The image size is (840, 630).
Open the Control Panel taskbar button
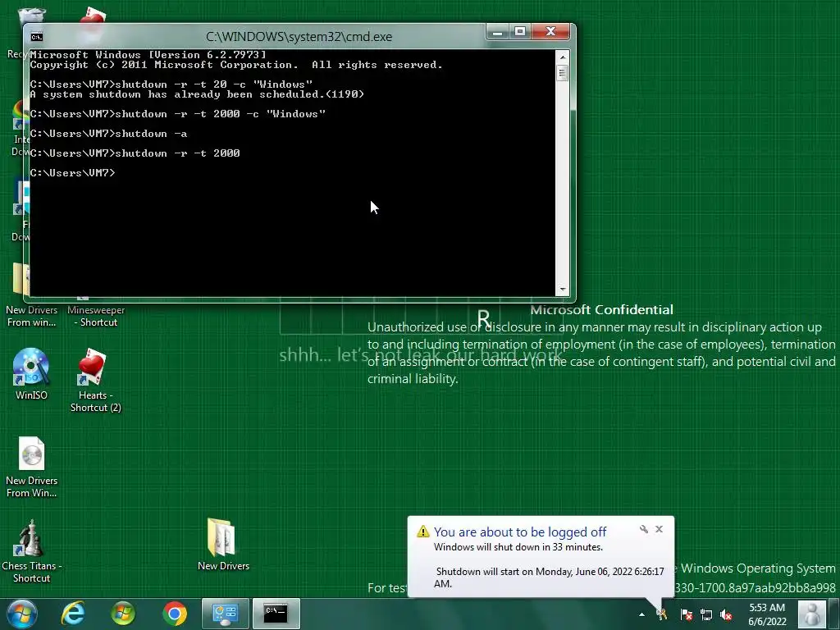tap(225, 614)
